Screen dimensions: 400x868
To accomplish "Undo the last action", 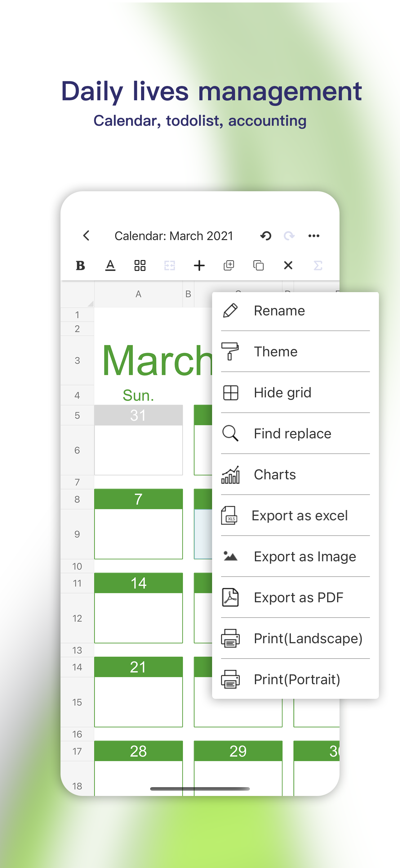I will [266, 236].
